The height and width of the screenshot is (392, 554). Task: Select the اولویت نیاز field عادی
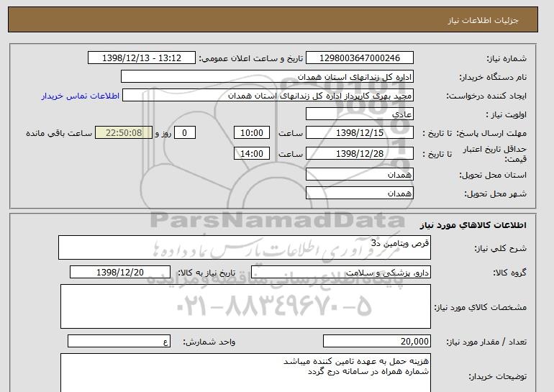point(359,114)
